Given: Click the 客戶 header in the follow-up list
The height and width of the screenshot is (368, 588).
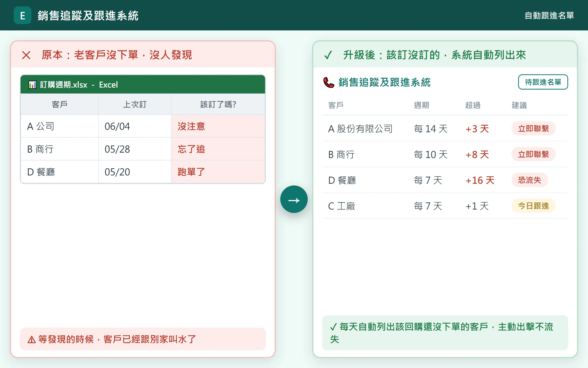Looking at the screenshot, I should 336,105.
